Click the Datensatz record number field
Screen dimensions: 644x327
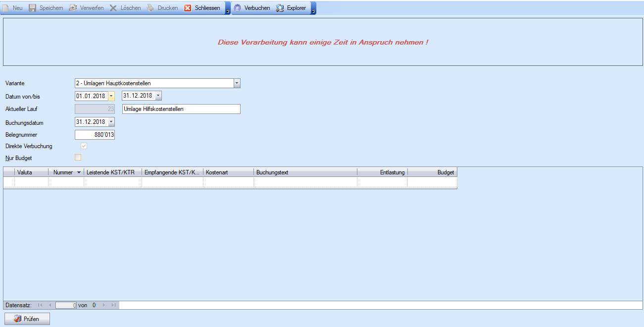pyautogui.click(x=66, y=305)
